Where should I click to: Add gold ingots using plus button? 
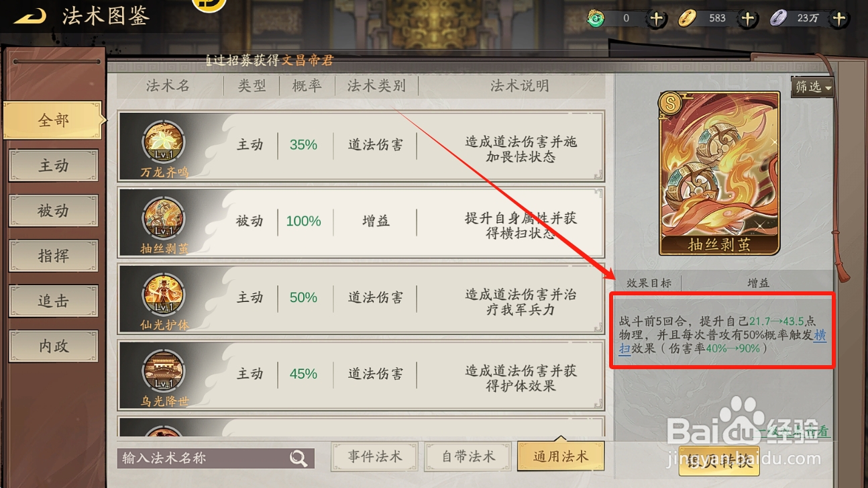point(748,18)
